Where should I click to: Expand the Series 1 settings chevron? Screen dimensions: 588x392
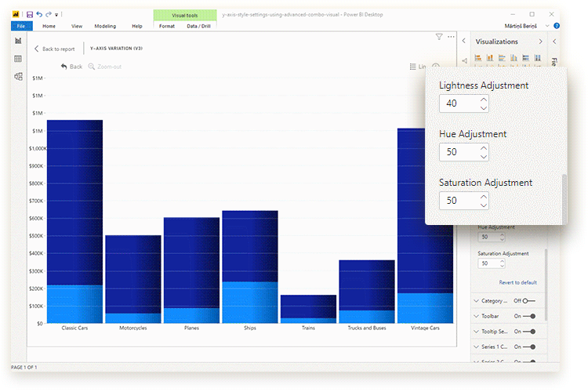[x=476, y=346]
